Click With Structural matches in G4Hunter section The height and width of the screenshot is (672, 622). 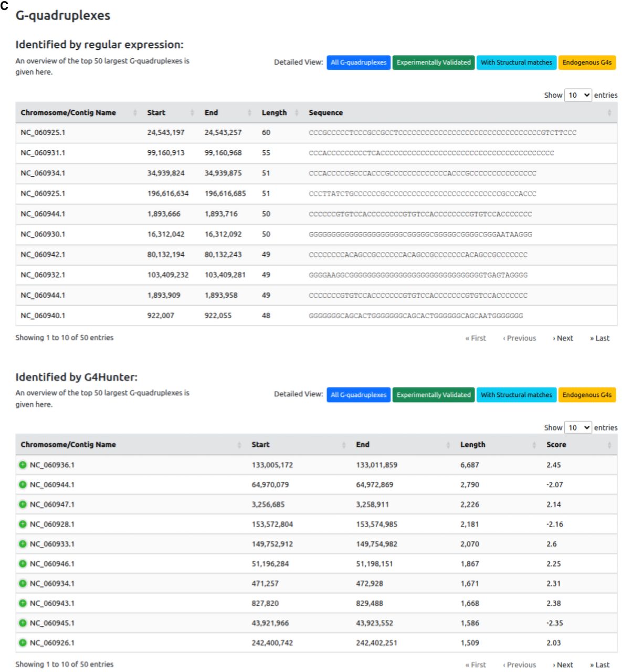point(516,395)
